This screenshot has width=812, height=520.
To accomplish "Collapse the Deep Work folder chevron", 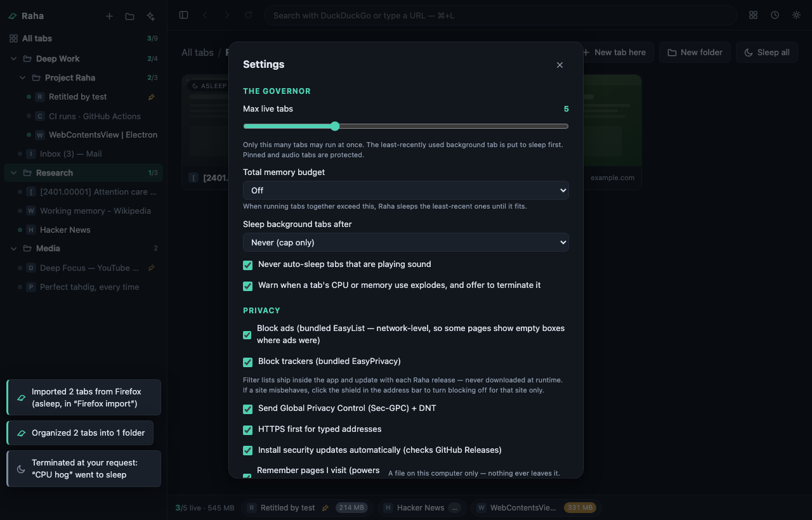I will [x=14, y=59].
